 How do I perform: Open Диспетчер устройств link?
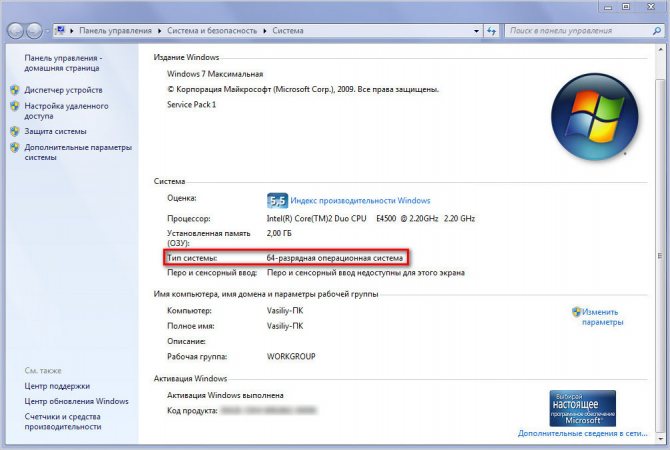pyautogui.click(x=63, y=90)
